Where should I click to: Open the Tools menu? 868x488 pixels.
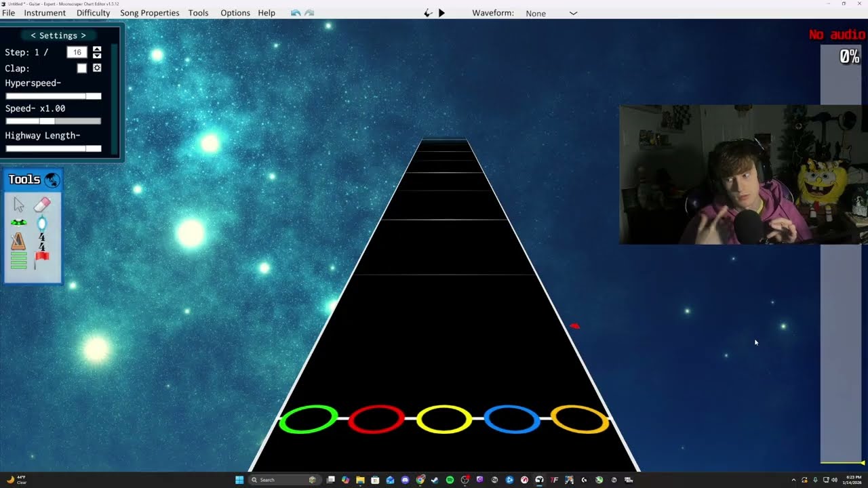[x=198, y=13]
